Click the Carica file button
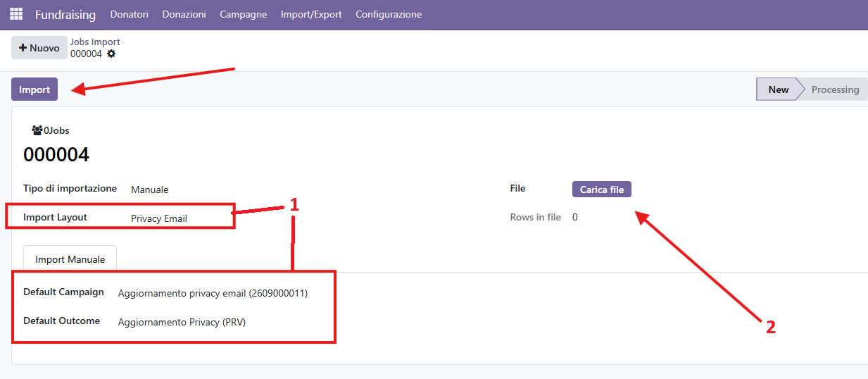The height and width of the screenshot is (379, 868). (x=602, y=189)
